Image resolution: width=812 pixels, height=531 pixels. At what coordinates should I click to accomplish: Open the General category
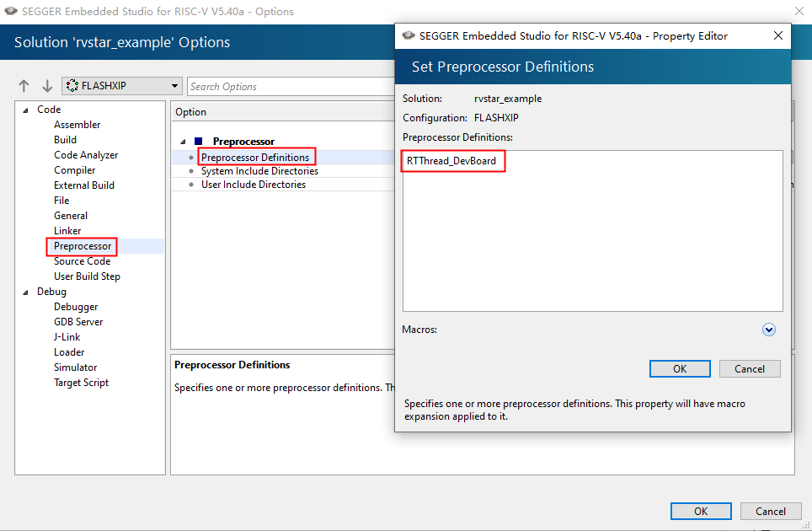click(x=71, y=216)
